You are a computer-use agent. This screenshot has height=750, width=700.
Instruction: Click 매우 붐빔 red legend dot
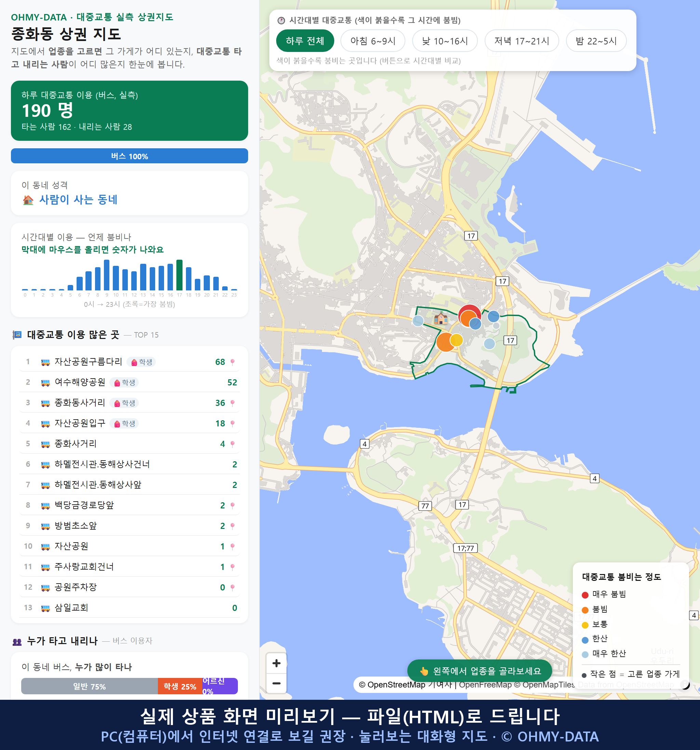click(x=585, y=595)
